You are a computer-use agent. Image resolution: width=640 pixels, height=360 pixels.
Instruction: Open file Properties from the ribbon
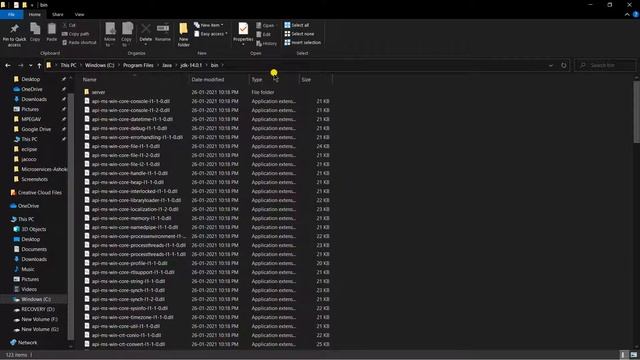point(243,33)
